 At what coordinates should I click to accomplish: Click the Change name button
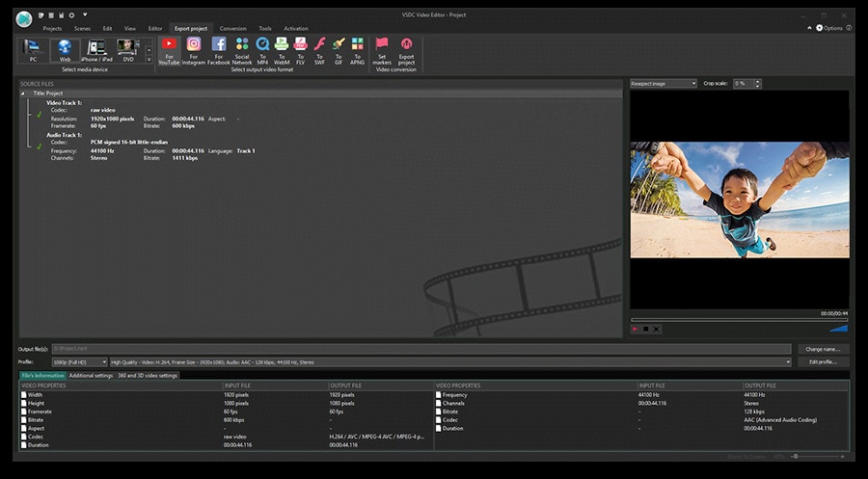(823, 349)
